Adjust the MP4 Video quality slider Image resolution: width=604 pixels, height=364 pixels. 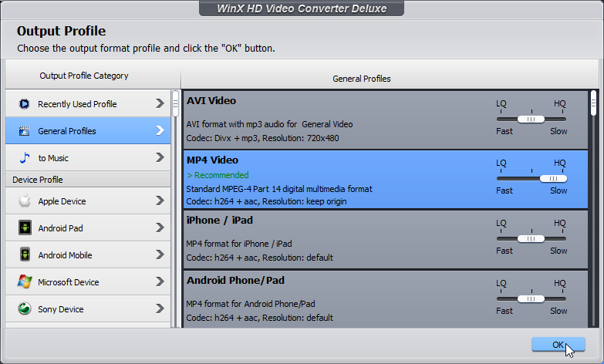coord(553,178)
